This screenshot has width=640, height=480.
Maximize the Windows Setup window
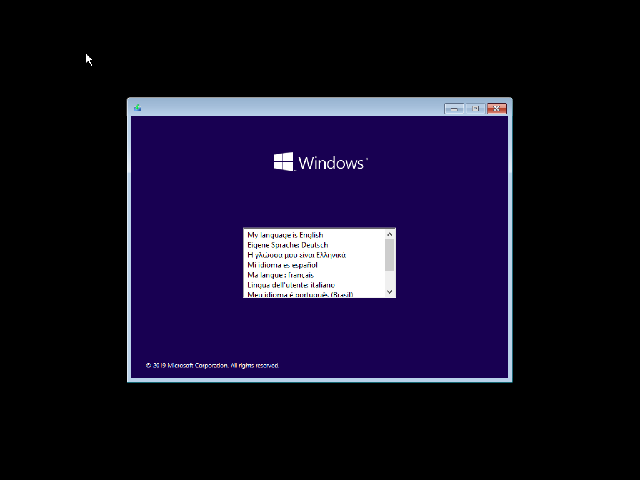(476, 109)
